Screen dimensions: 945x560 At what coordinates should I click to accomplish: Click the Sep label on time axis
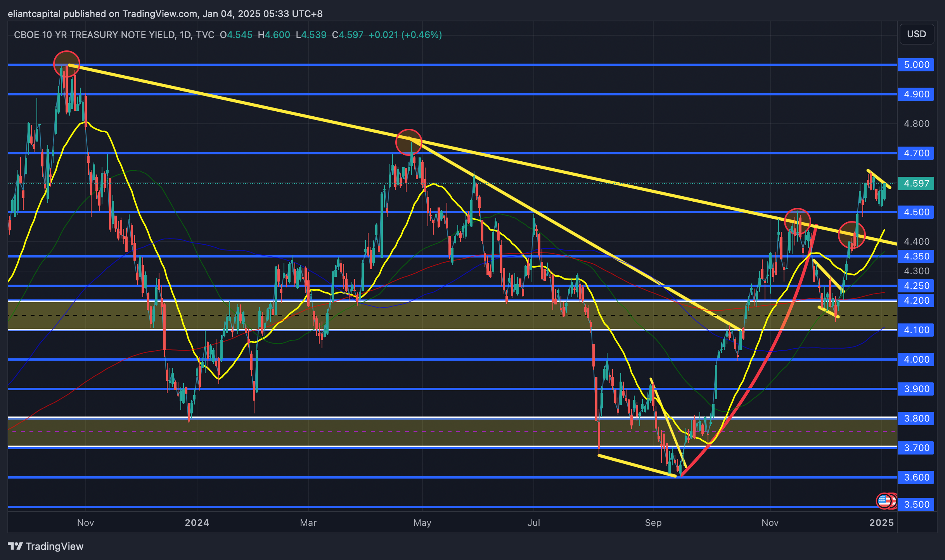pyautogui.click(x=653, y=522)
